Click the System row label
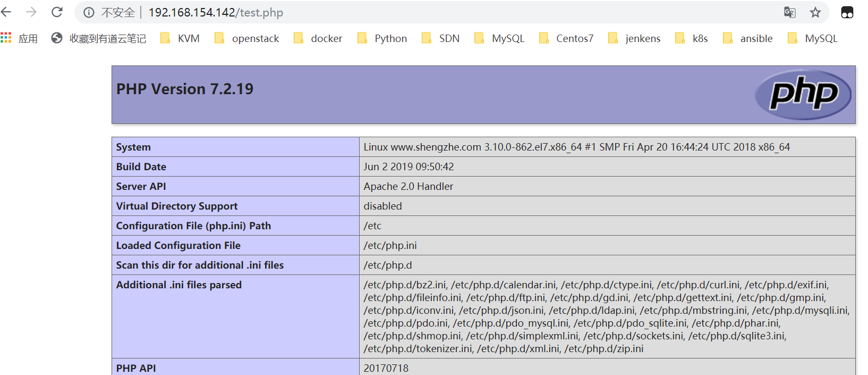 click(133, 147)
